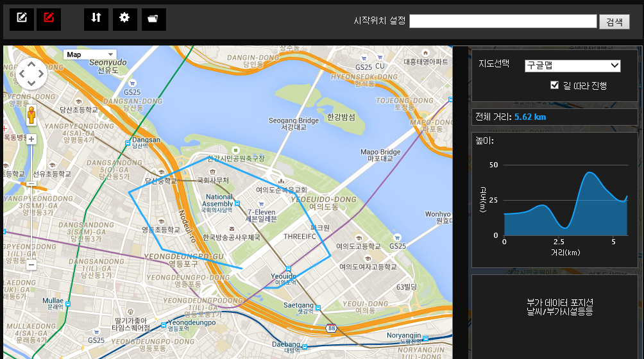Click the Dangsan station marker on the map
Screen dimensions: 644x359
tap(127, 144)
